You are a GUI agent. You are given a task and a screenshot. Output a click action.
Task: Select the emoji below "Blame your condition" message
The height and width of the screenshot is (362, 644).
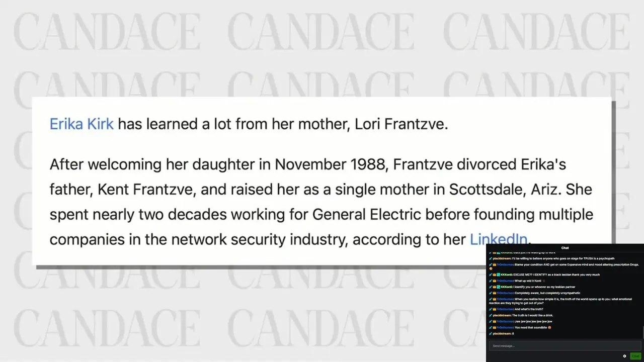pos(491,269)
